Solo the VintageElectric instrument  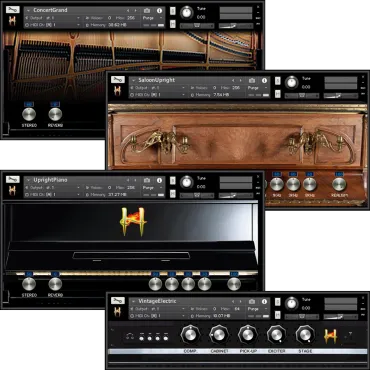(x=278, y=302)
